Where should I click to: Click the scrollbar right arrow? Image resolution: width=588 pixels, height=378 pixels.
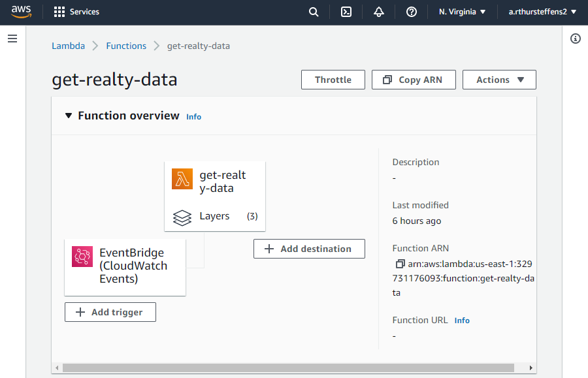click(531, 368)
